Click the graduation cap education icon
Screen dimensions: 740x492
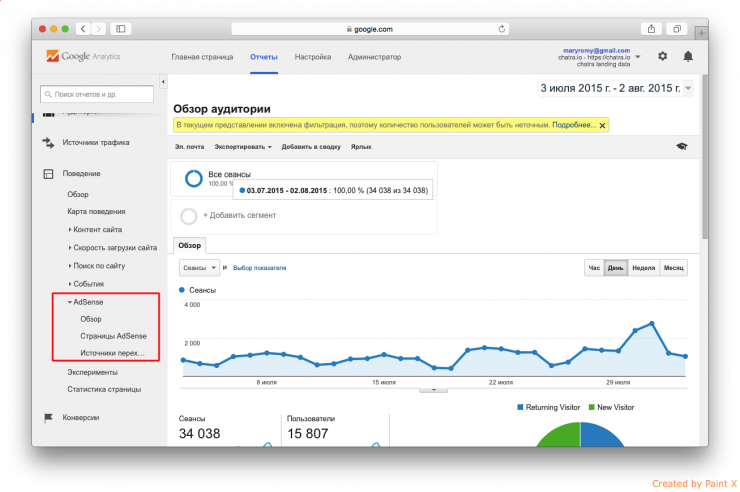point(682,146)
